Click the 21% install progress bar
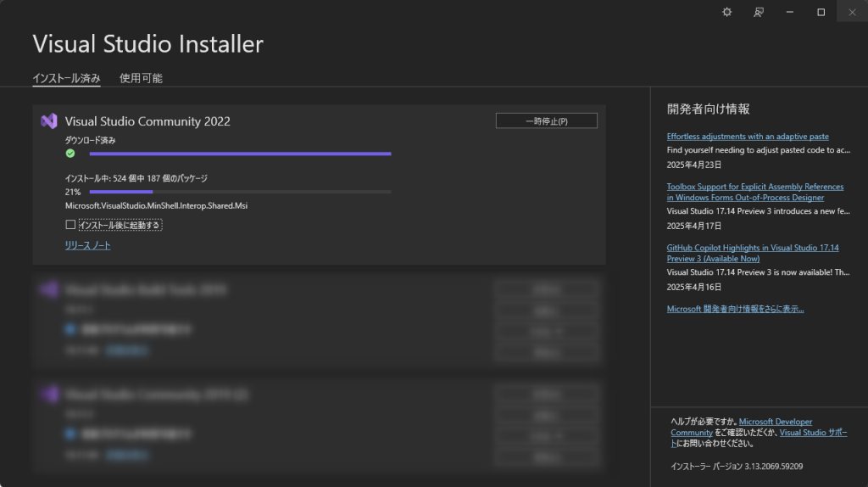This screenshot has width=868, height=487. [240, 192]
